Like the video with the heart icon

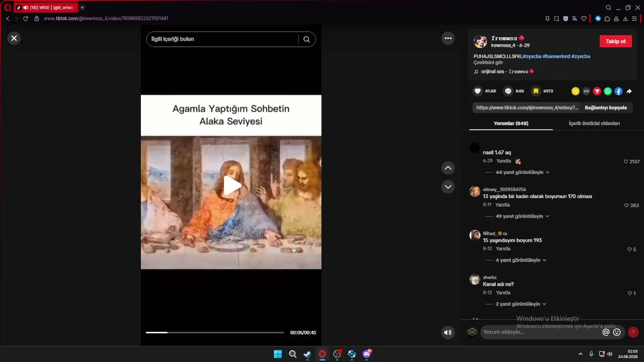478,91
